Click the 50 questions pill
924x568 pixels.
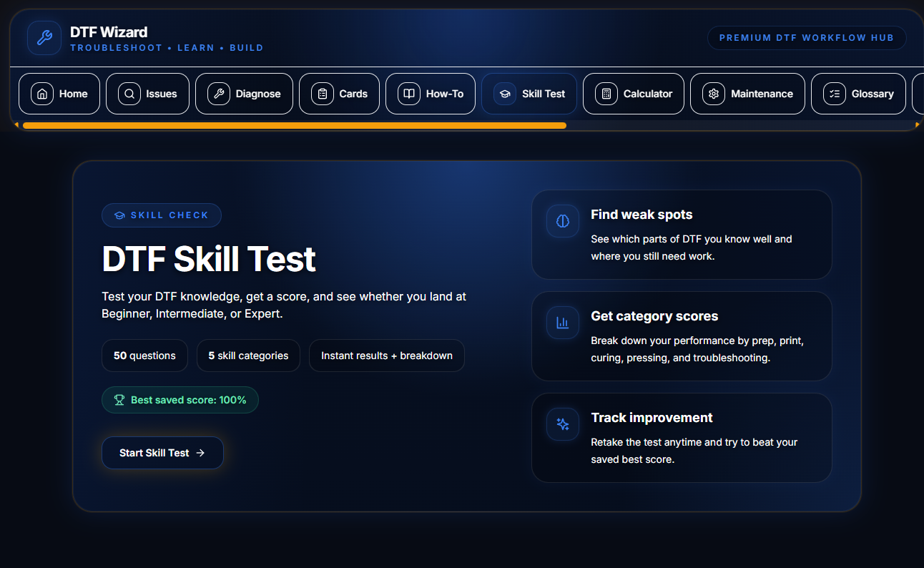[144, 356]
